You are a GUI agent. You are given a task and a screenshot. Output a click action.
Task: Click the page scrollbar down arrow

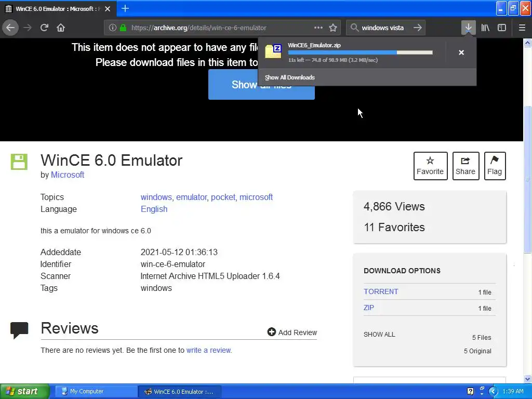[x=528, y=379]
